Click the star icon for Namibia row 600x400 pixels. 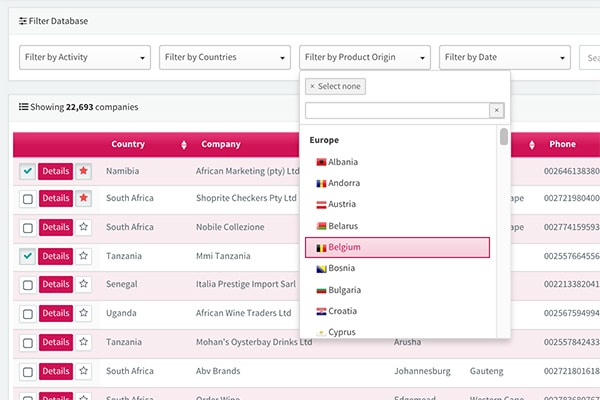coord(84,171)
